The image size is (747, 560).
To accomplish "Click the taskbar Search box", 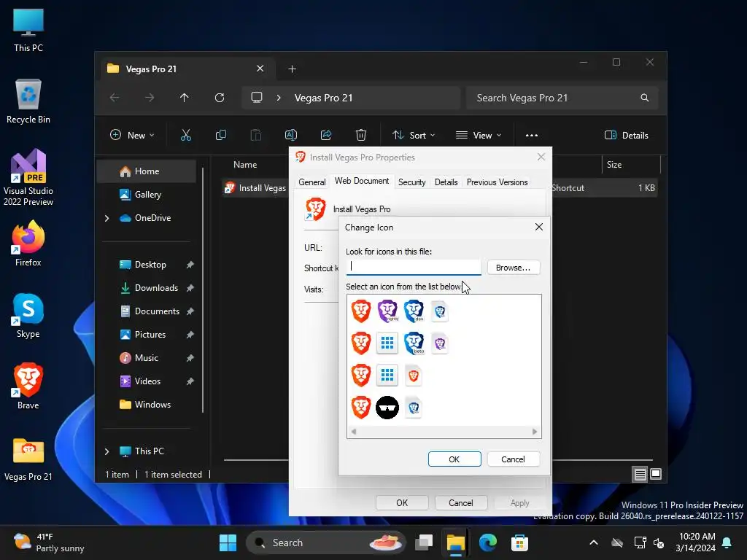I will [x=326, y=542].
